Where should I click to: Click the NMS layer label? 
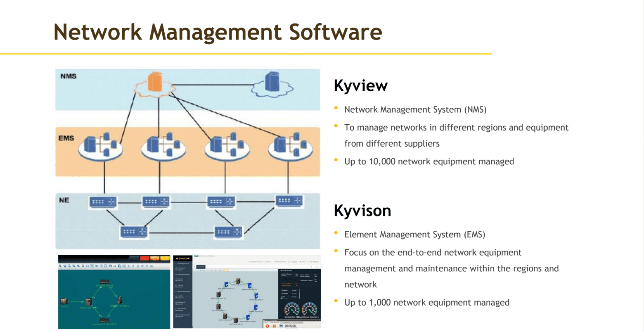(69, 76)
